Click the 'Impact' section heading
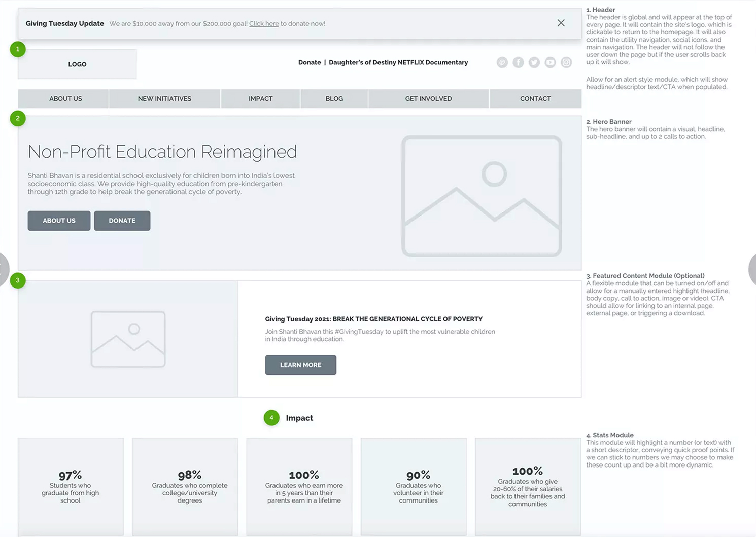The height and width of the screenshot is (537, 756). click(299, 418)
